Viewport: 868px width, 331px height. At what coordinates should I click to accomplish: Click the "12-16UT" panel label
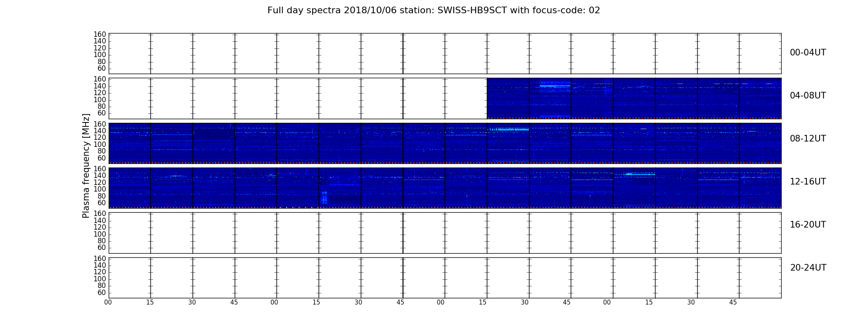pyautogui.click(x=808, y=182)
